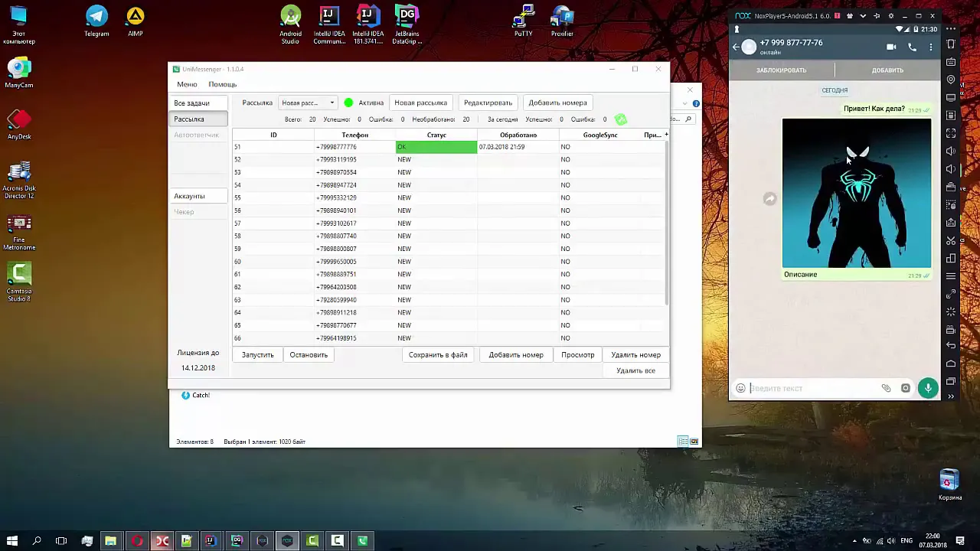Click the Сохранить в файл button

coord(438,355)
